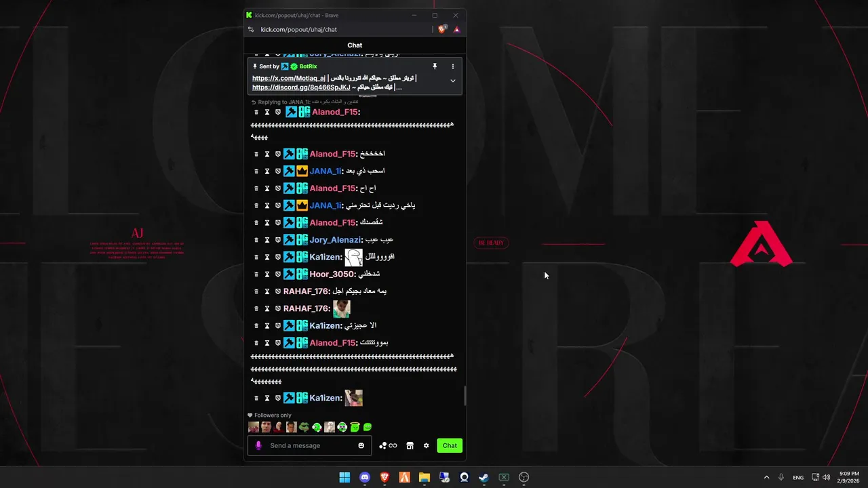Click the Followers only indicator
868x488 pixels.
click(269, 415)
